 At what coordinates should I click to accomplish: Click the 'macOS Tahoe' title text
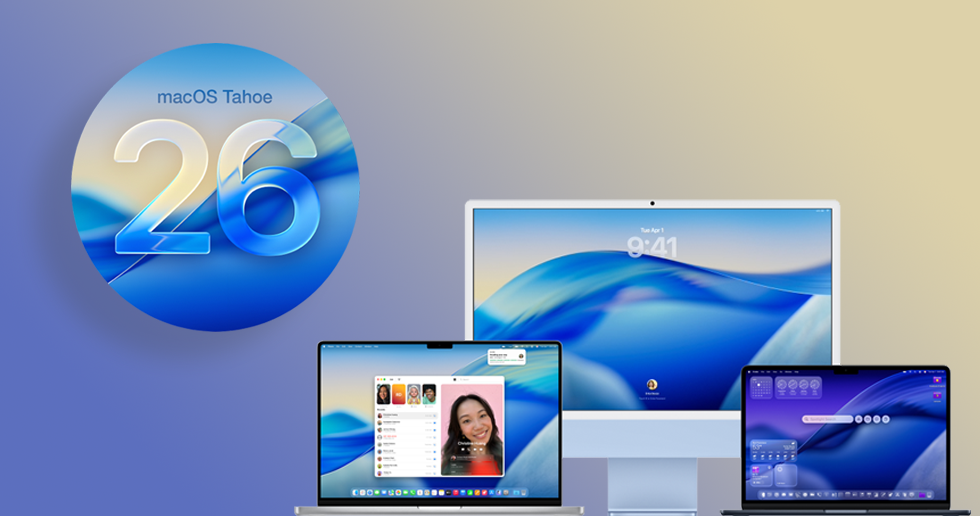[x=214, y=97]
